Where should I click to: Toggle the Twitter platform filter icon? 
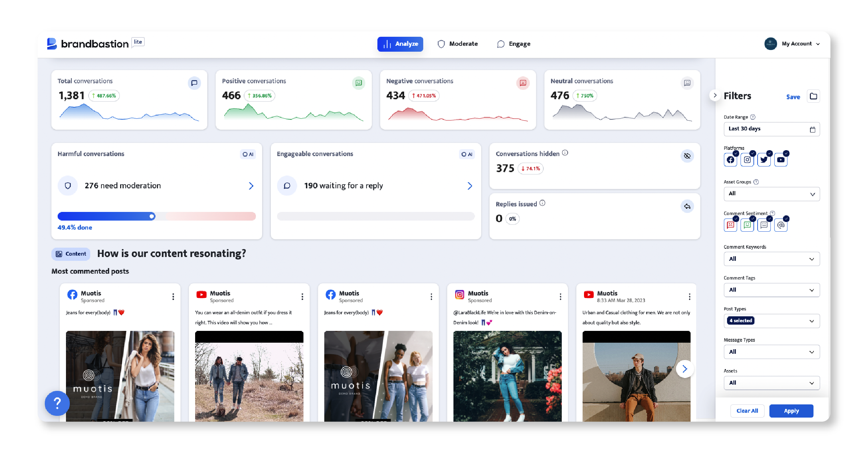[763, 160]
